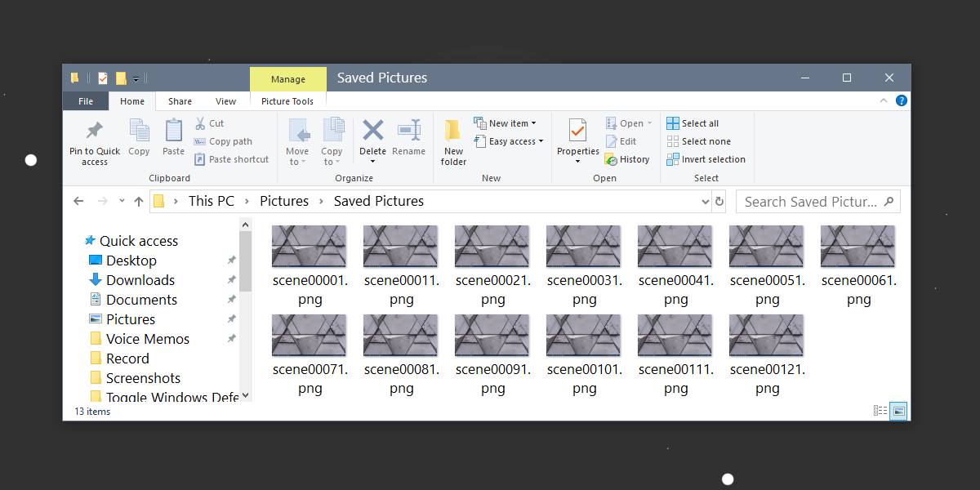Expand the Properties dropdown arrow
980x490 pixels.
coord(577,162)
